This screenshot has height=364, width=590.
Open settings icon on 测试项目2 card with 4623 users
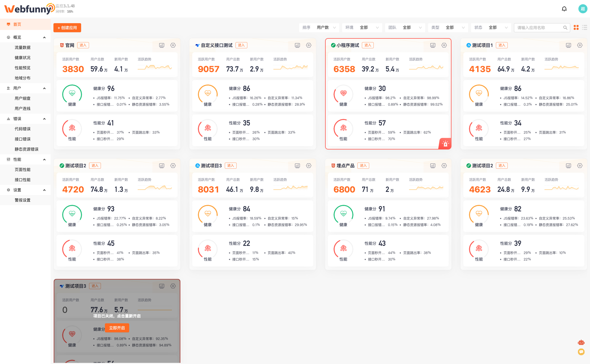580,166
